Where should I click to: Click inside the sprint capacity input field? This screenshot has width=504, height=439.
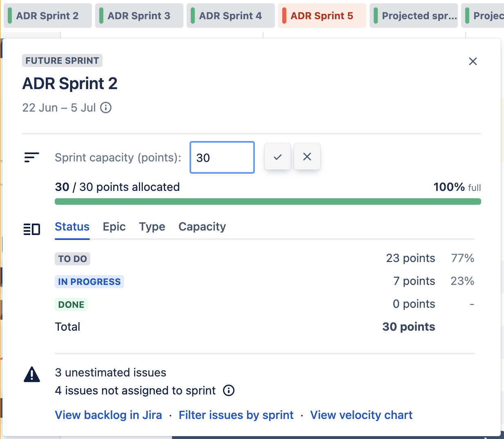pyautogui.click(x=222, y=157)
